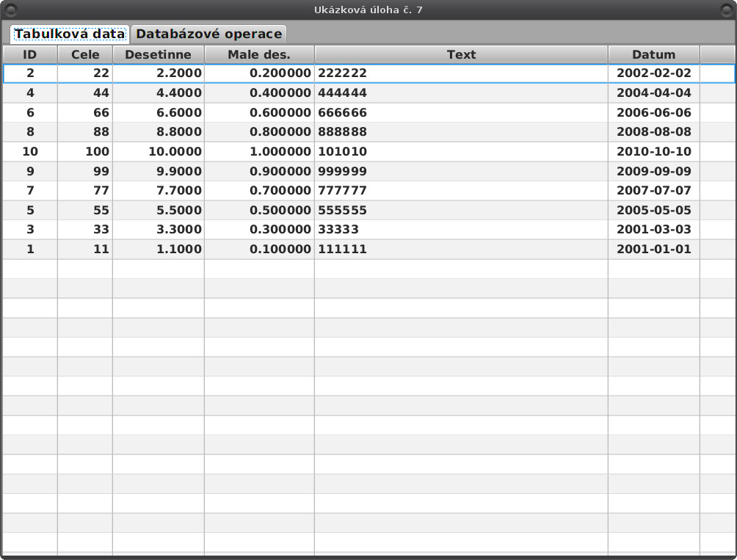Select Cele value 88
The height and width of the screenshot is (560, 737).
[85, 132]
